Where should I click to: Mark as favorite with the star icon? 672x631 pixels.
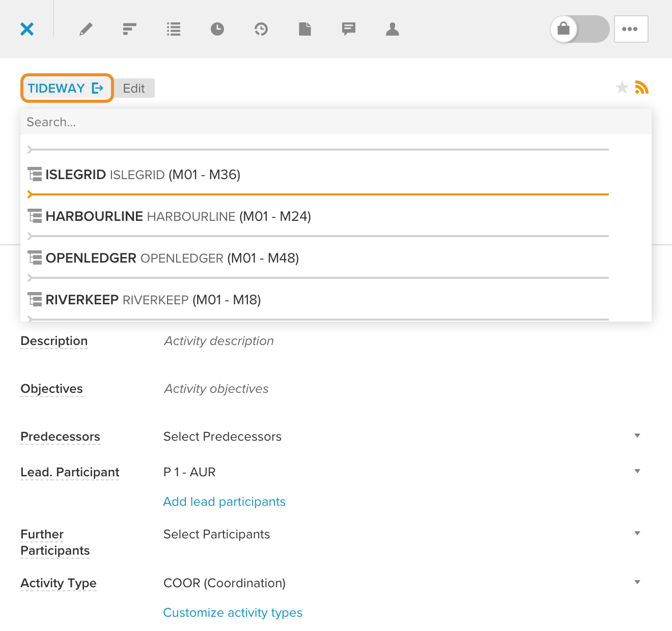[x=622, y=88]
